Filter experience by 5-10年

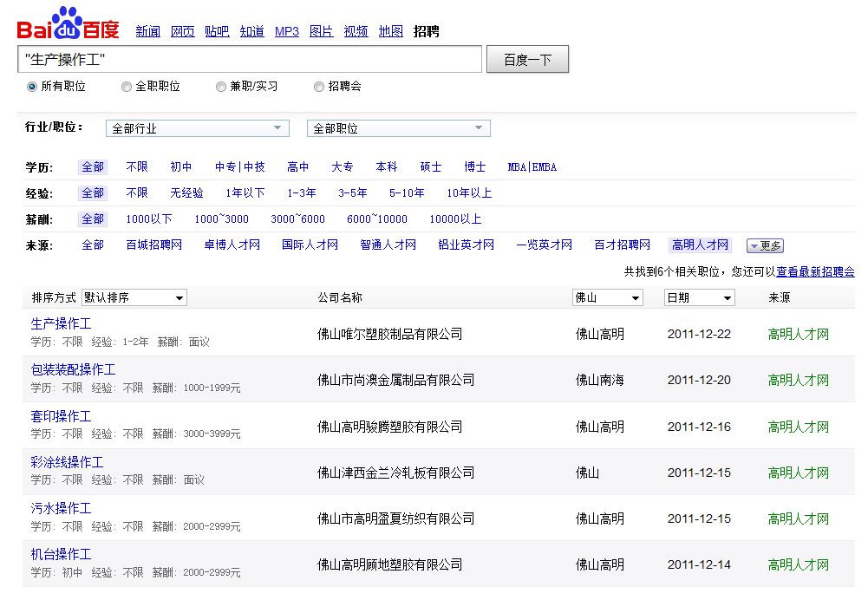pyautogui.click(x=407, y=193)
